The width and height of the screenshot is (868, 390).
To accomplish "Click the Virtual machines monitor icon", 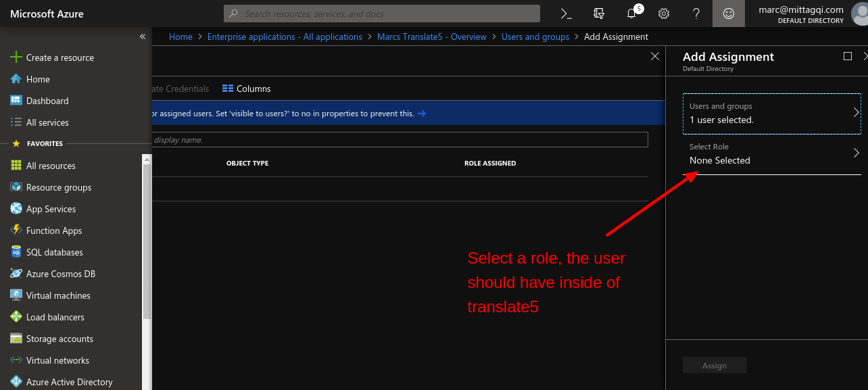I will click(x=16, y=295).
